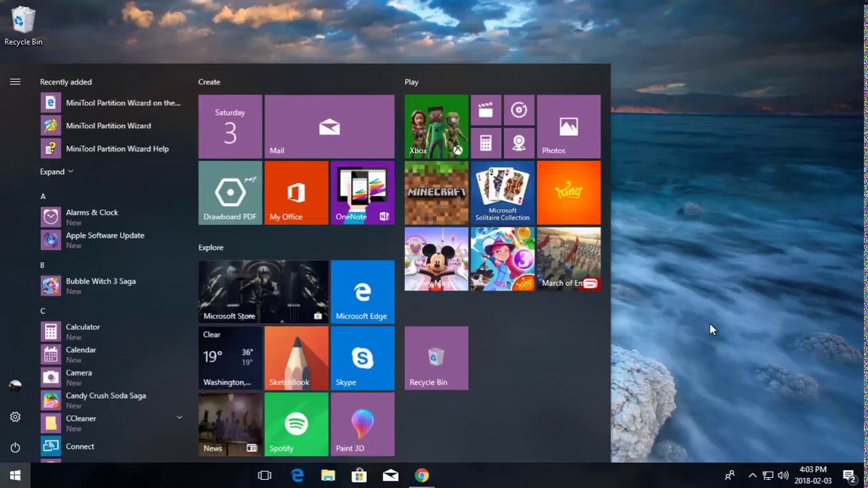Open the Mail tile

(330, 127)
